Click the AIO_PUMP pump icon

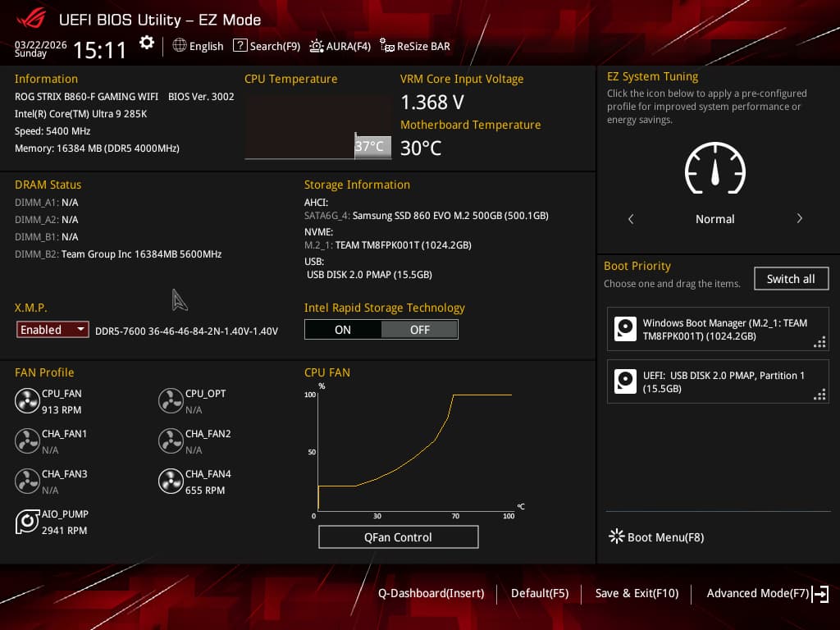[27, 522]
